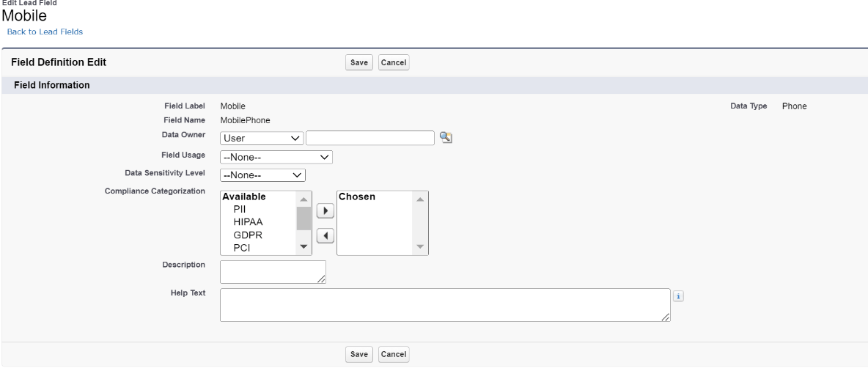
Task: Open the Data Sensitivity Level dropdown
Action: [262, 175]
